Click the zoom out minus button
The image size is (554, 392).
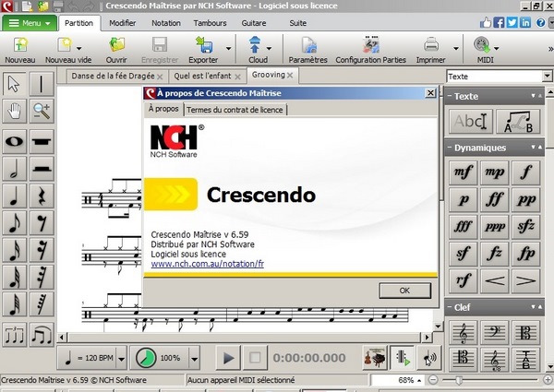tap(433, 380)
